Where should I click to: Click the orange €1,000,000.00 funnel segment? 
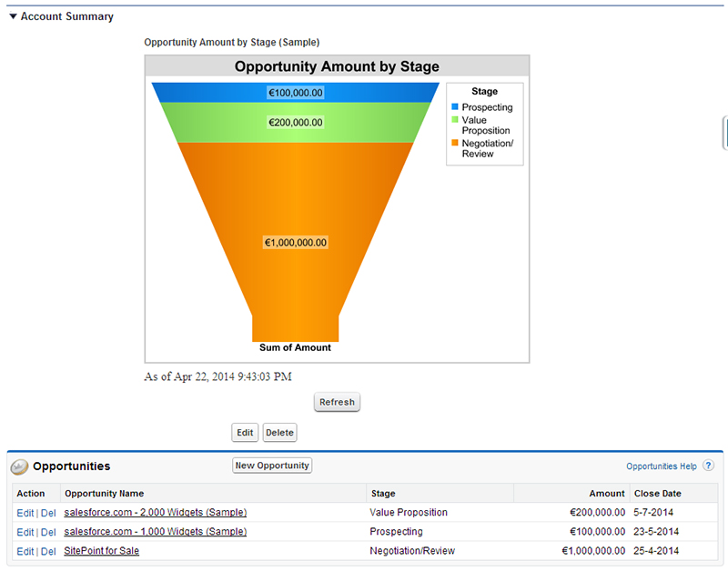tap(295, 209)
